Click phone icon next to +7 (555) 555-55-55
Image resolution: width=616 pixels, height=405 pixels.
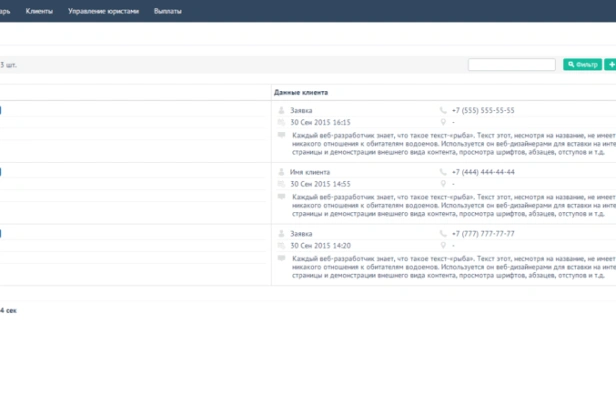[x=443, y=110]
